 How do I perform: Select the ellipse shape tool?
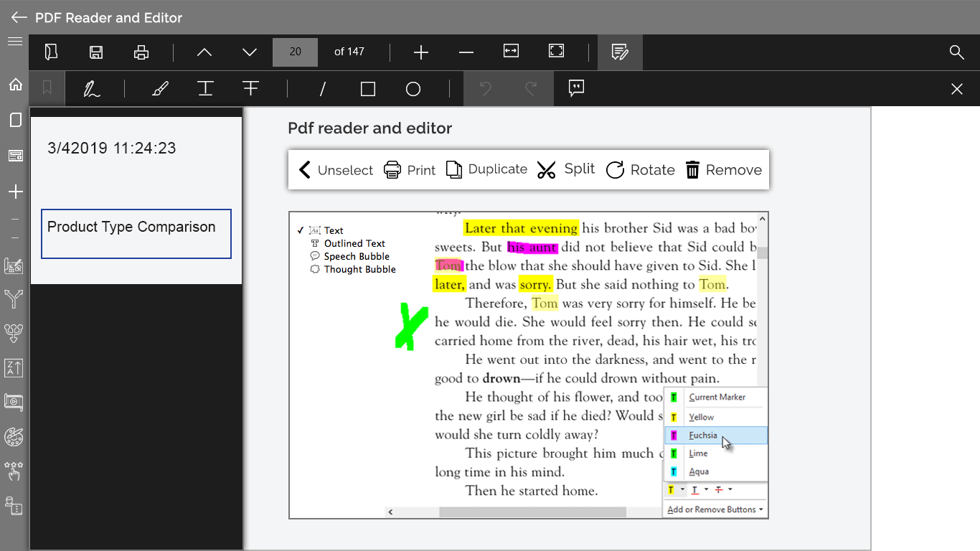click(x=413, y=89)
